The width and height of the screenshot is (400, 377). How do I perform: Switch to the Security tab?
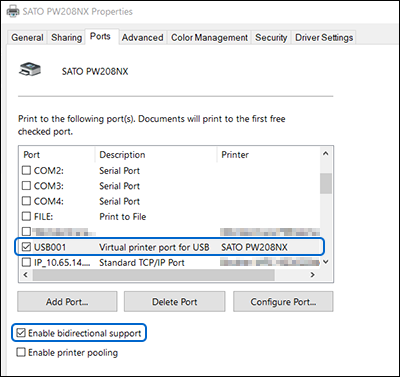(x=271, y=38)
